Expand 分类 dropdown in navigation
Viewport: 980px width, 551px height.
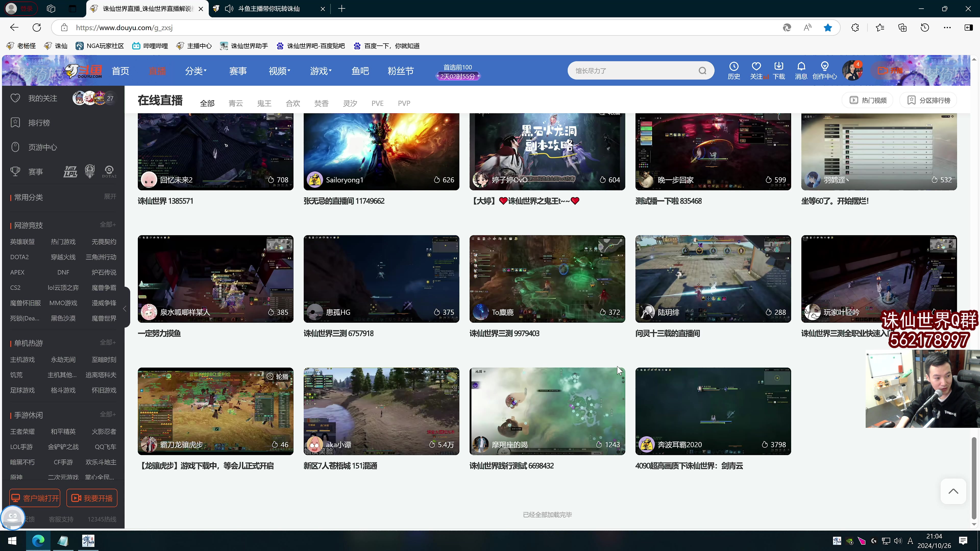(x=195, y=71)
